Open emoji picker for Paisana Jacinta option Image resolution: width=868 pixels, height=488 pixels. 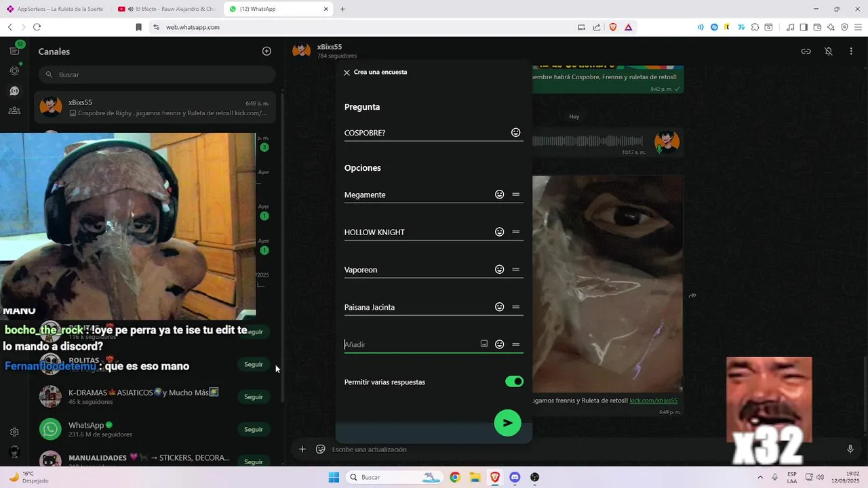point(500,307)
